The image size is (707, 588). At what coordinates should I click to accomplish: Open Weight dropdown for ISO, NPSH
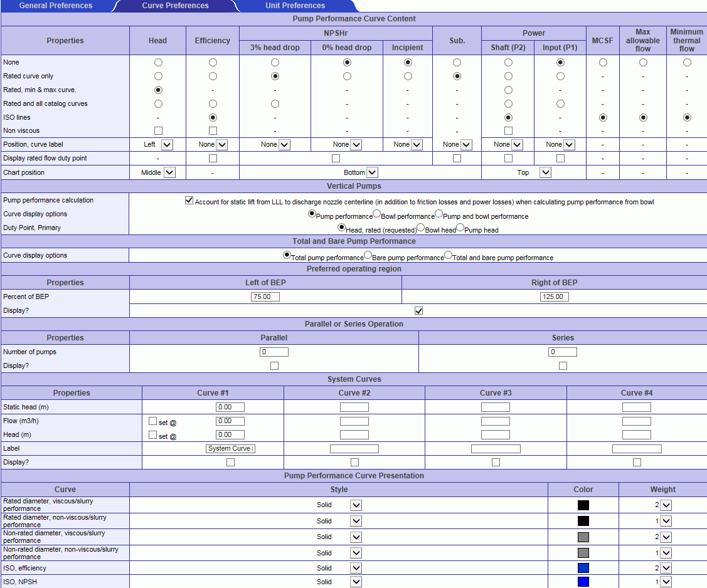pyautogui.click(x=666, y=582)
